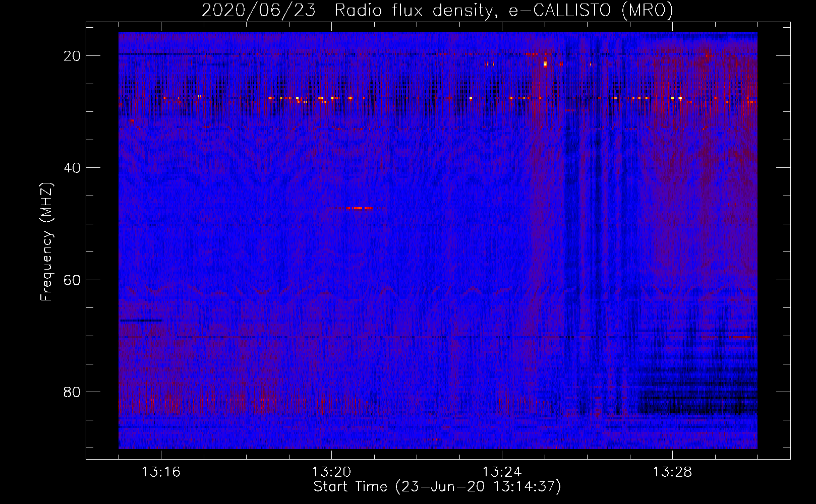The height and width of the screenshot is (504, 816).
Task: Select the frequency axis label 20
Action: [73, 56]
